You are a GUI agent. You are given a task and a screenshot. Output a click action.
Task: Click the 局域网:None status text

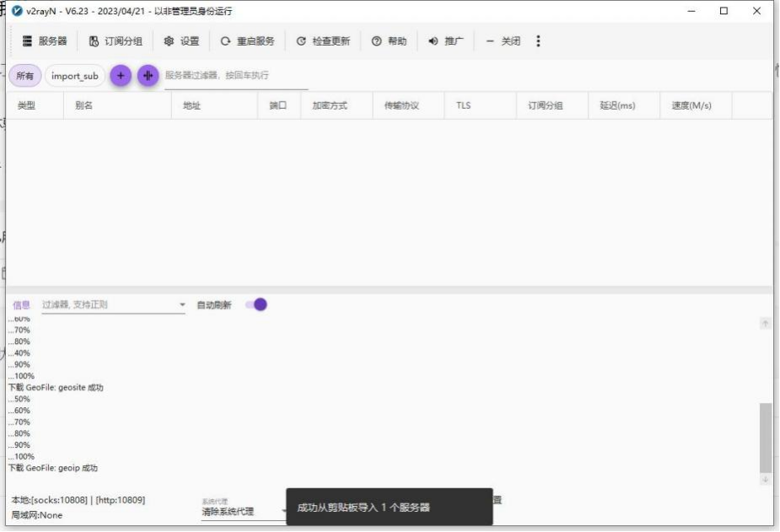(x=37, y=515)
